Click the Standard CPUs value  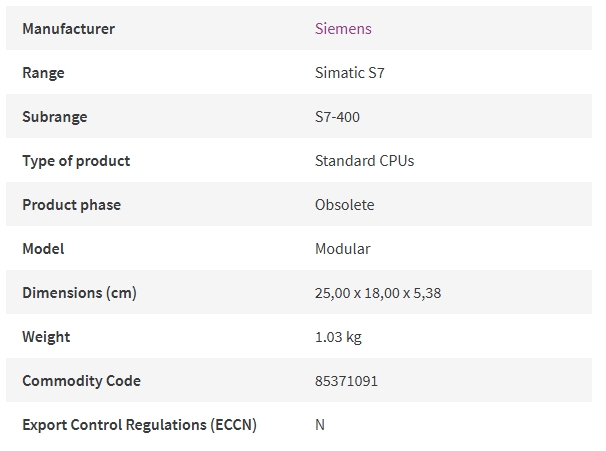click(364, 161)
